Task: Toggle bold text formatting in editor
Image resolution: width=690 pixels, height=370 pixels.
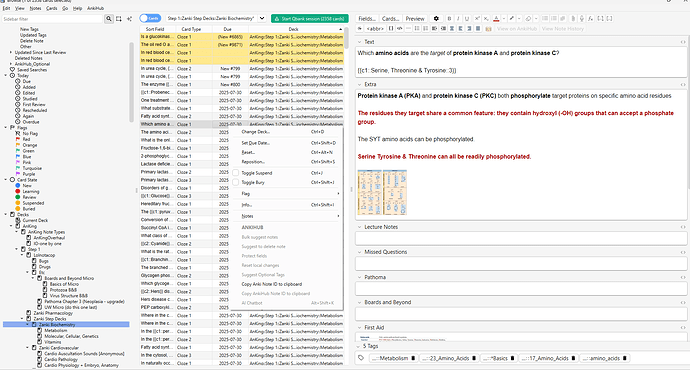Action: [449, 18]
